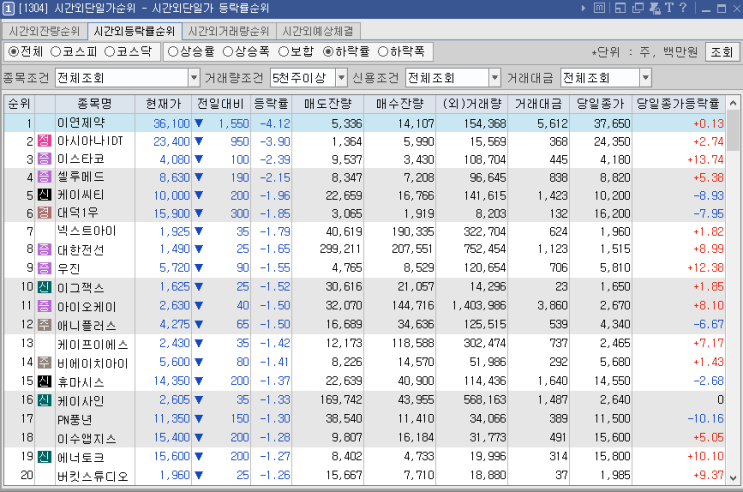
Task: Open help with the question mark icon
Action: (x=683, y=8)
